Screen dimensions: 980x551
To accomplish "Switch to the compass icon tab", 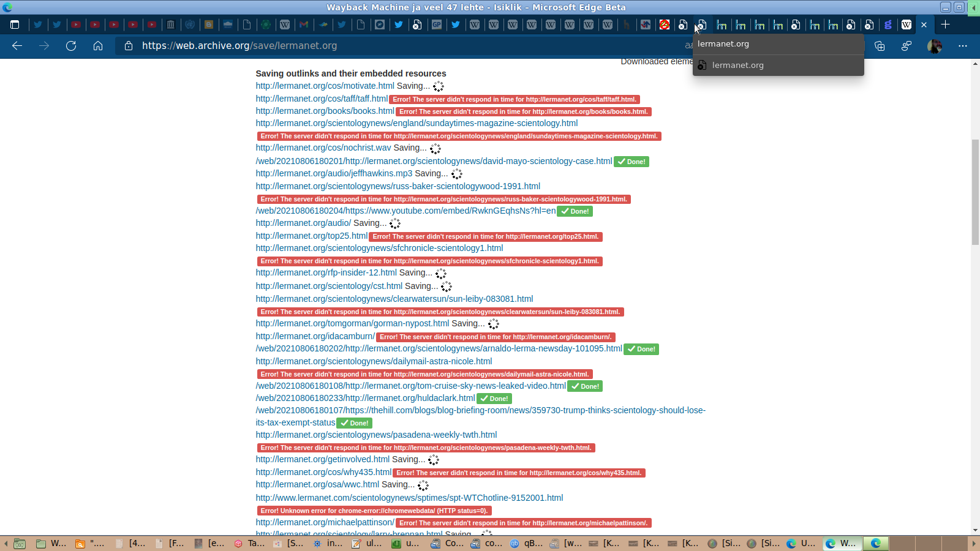I will 380,24.
